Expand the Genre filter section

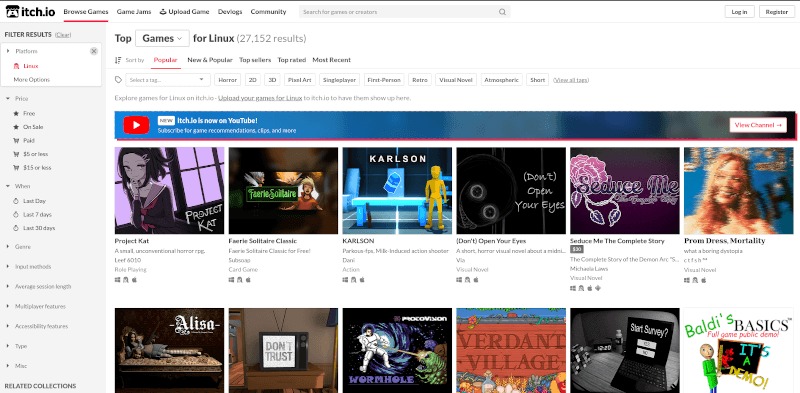pyautogui.click(x=8, y=247)
